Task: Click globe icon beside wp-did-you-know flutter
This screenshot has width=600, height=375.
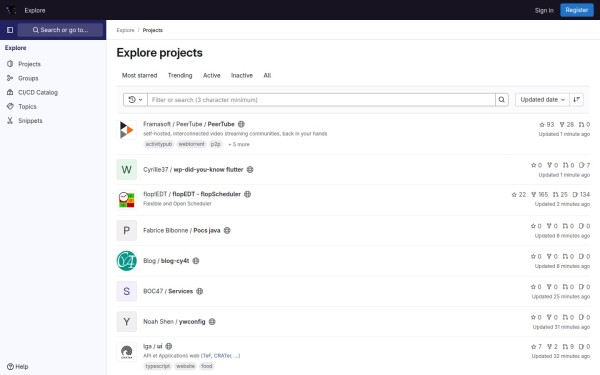Action: (x=250, y=170)
